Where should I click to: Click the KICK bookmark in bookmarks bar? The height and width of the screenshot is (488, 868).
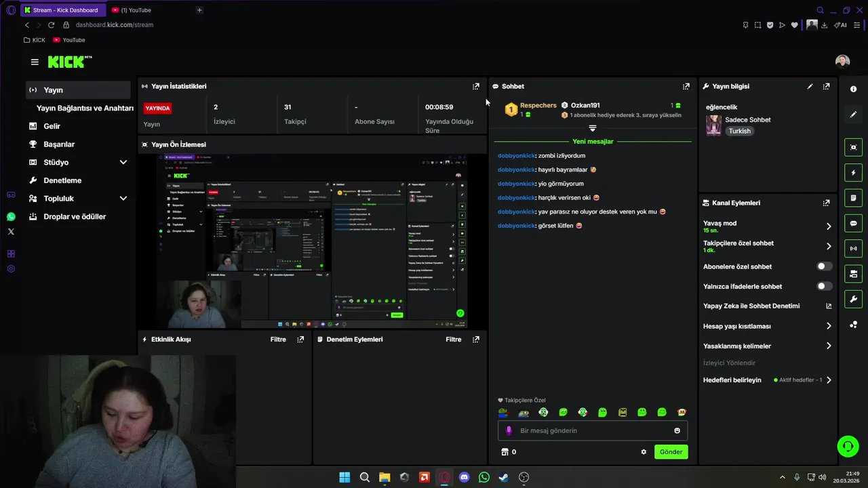[35, 40]
